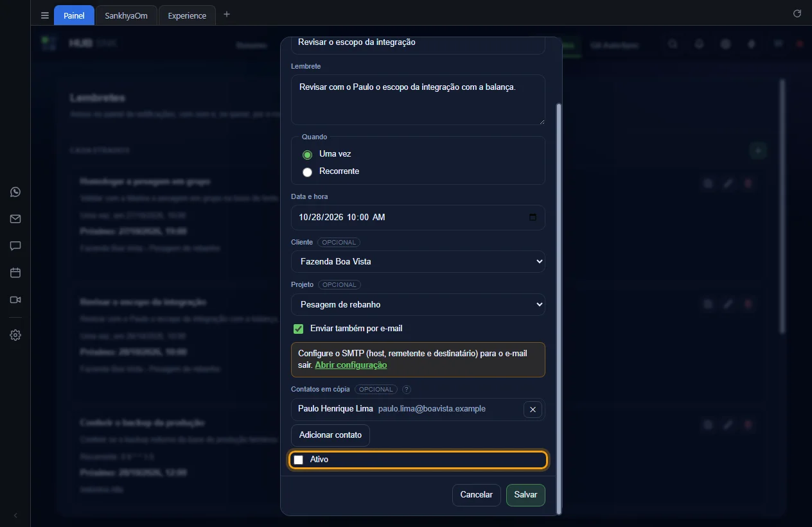Click the help icon beside Contatos em cópia
The image size is (812, 527).
tap(406, 389)
